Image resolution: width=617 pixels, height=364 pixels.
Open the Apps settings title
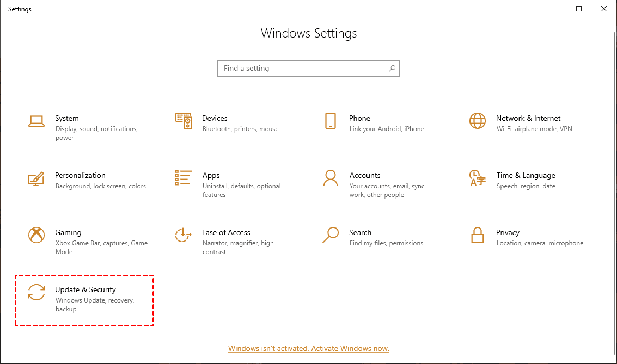click(x=211, y=176)
